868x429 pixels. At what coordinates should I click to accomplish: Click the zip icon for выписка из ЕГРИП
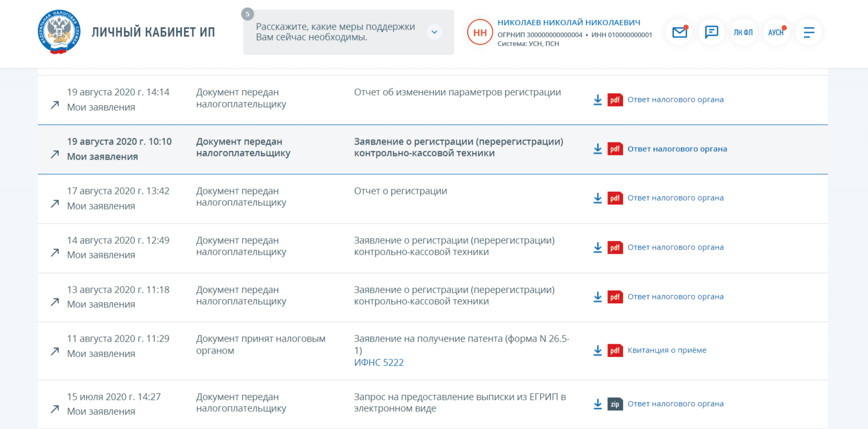coord(615,404)
